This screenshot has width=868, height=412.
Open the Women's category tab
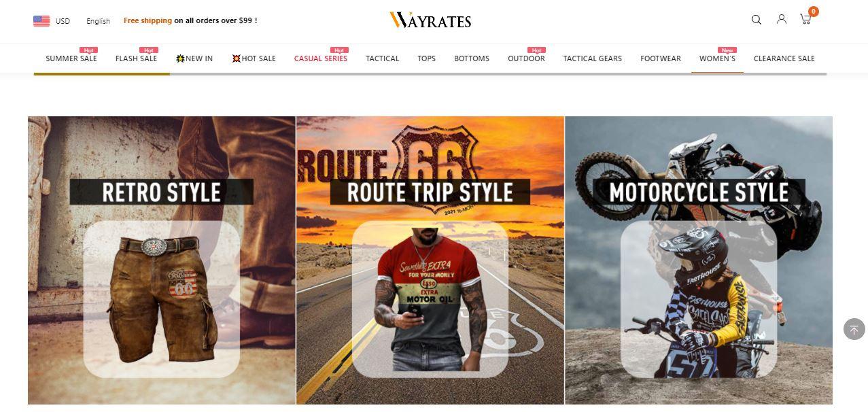point(717,58)
